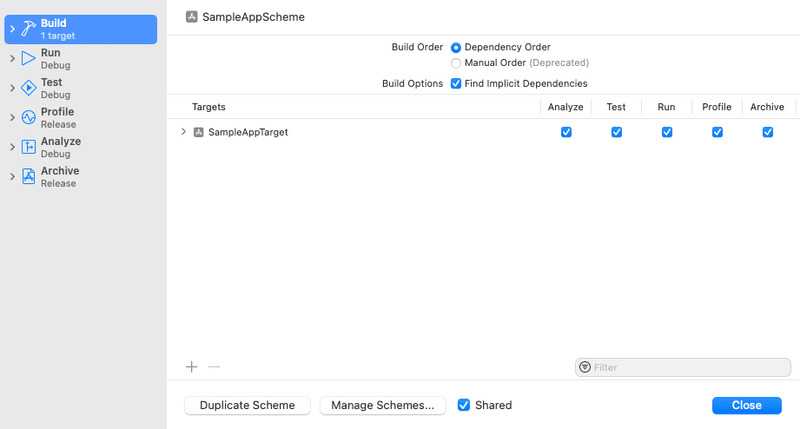Click the plus icon to add target
Viewport: 800px width, 429px height.
(x=191, y=367)
